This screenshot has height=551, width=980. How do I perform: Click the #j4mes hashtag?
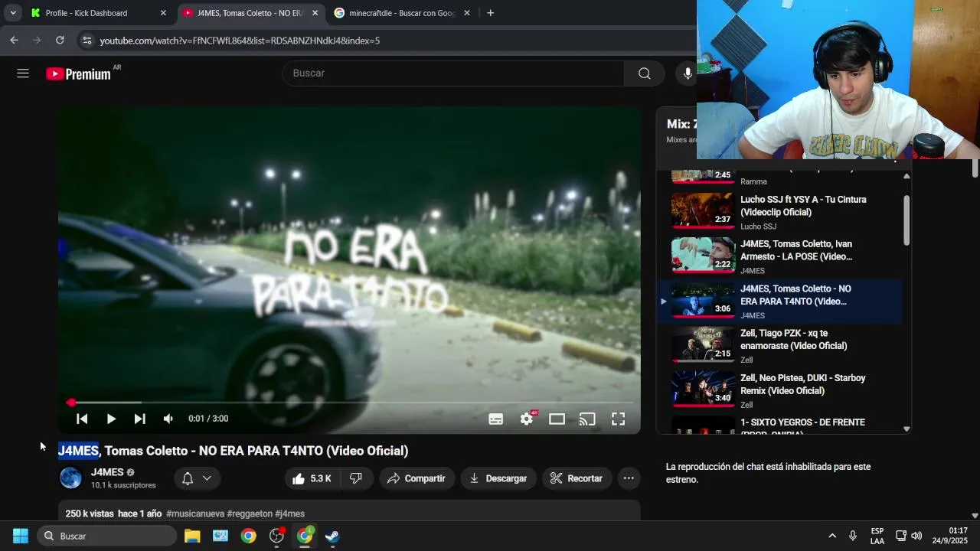coord(290,514)
